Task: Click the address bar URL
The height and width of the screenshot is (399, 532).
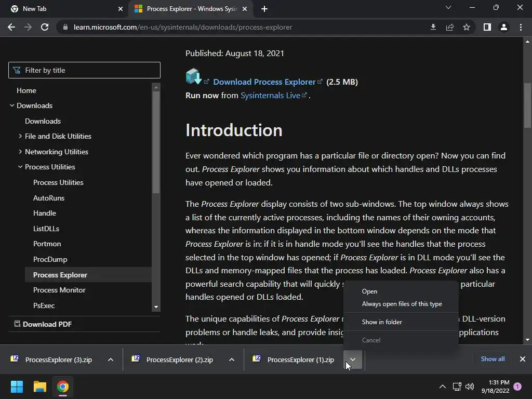Action: coord(182,27)
